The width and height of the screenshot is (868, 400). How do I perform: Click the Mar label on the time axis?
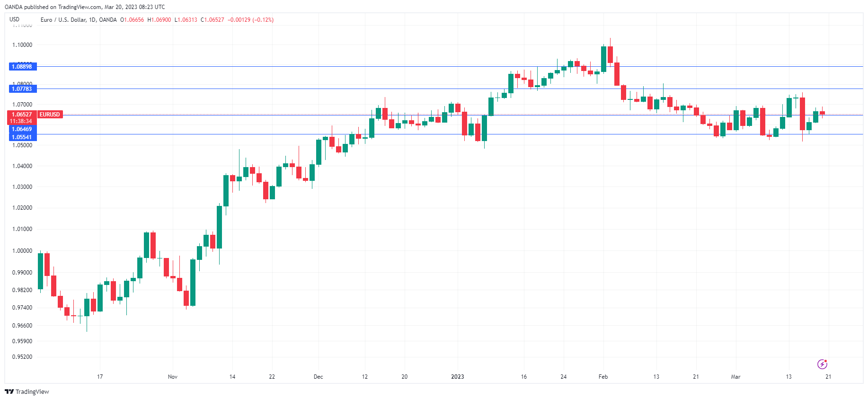click(x=735, y=377)
